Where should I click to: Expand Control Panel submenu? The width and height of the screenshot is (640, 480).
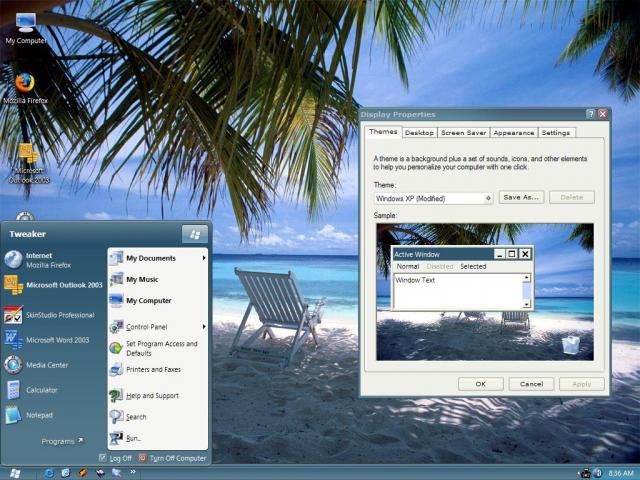[x=204, y=327]
